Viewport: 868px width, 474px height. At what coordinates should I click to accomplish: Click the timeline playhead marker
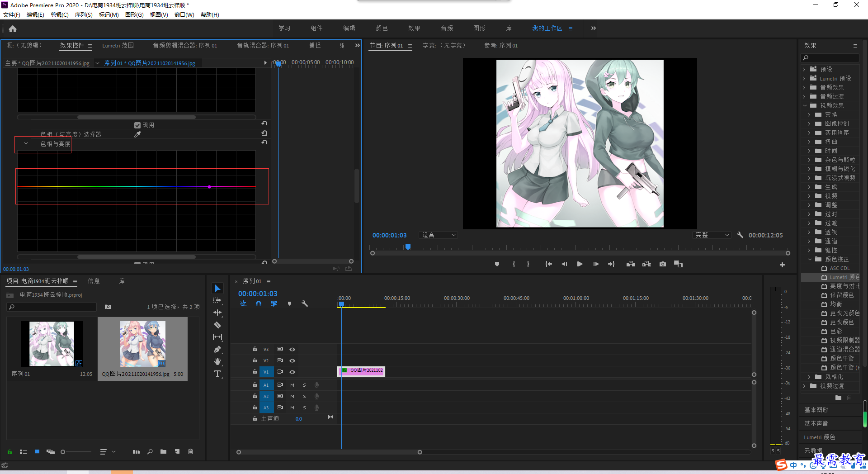[342, 304]
